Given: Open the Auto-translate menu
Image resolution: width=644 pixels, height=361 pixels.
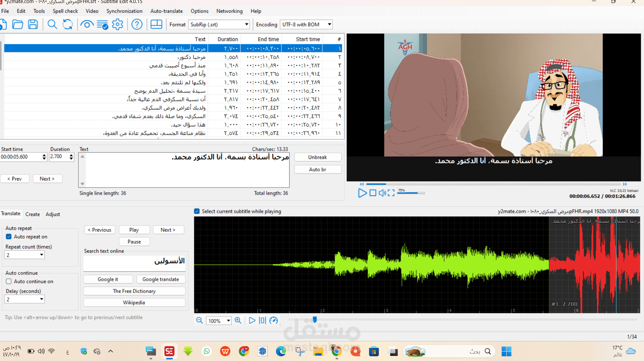Looking at the screenshot, I should coord(166,11).
